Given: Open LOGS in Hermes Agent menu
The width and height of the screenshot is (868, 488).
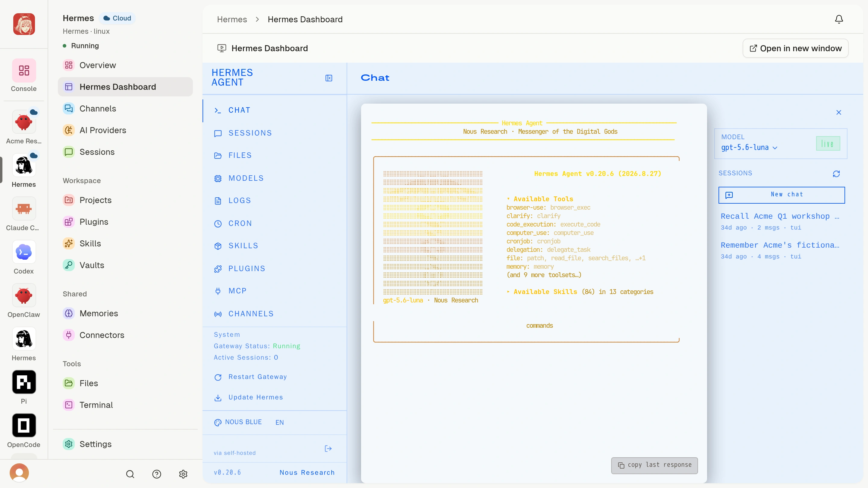Looking at the screenshot, I should [x=275, y=201].
